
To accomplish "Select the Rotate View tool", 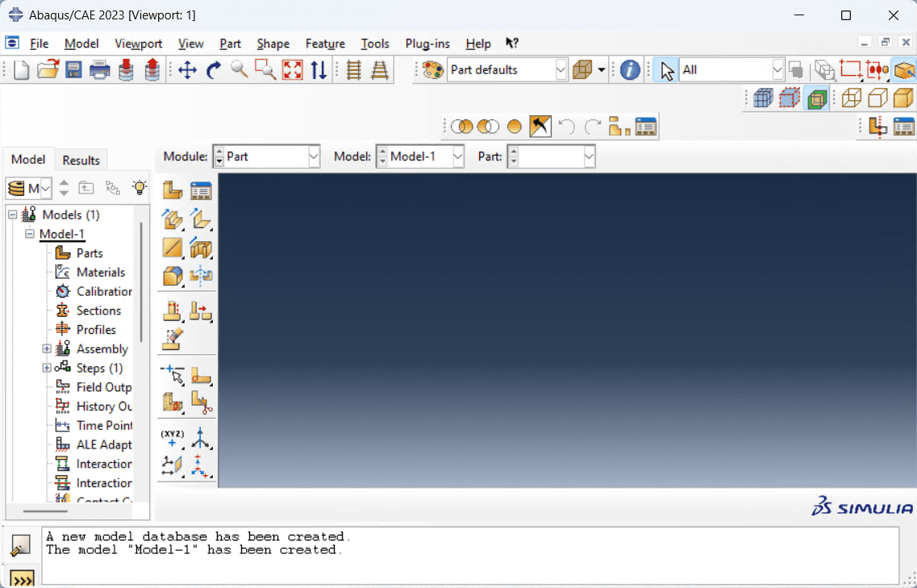I will (214, 70).
